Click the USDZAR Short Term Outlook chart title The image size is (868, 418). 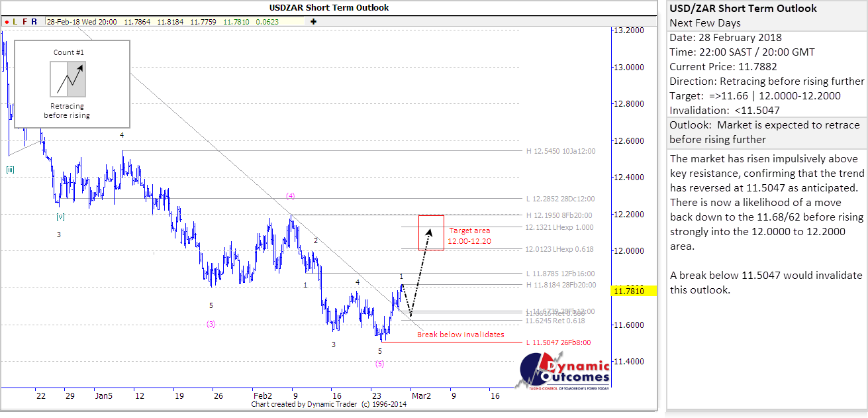(x=329, y=8)
